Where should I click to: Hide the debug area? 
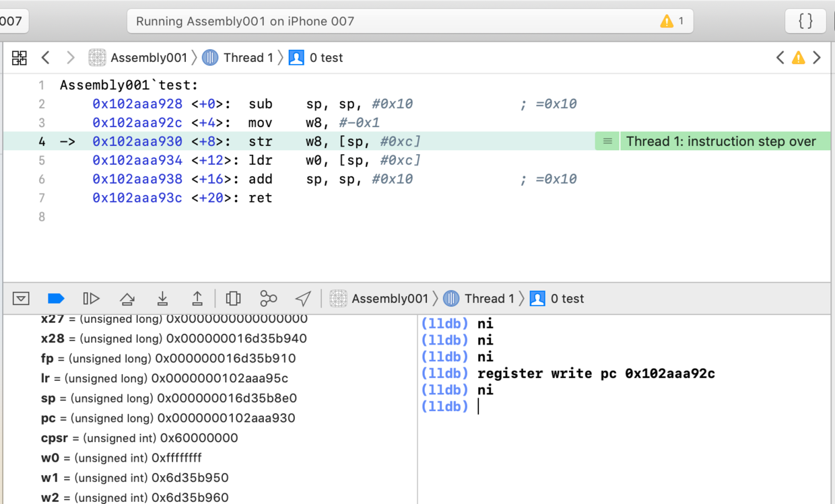pyautogui.click(x=21, y=299)
